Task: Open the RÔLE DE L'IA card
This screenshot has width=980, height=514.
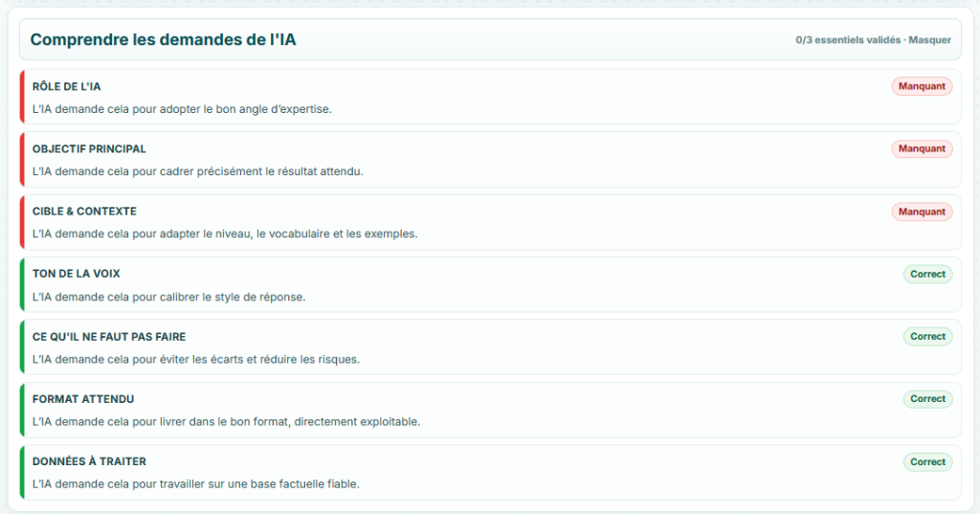Action: [x=490, y=97]
